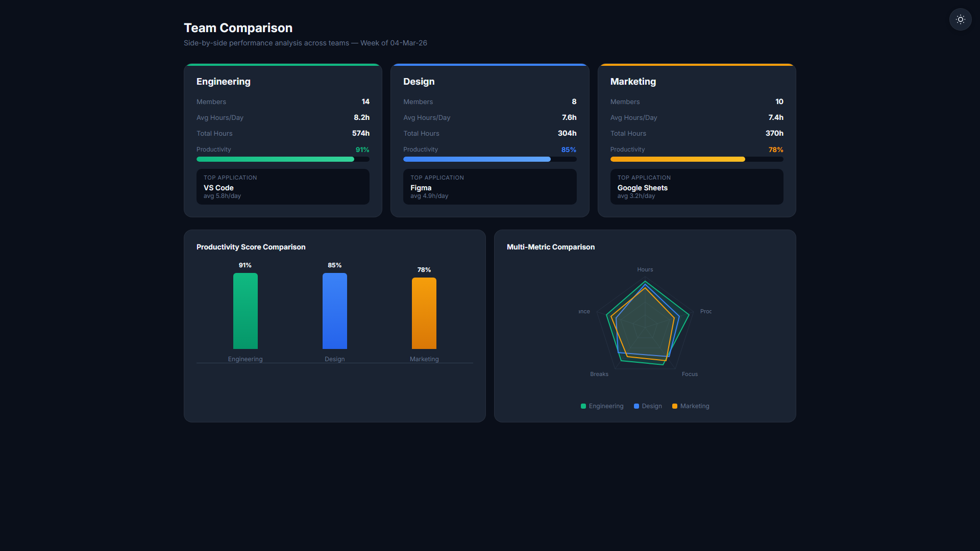The height and width of the screenshot is (551, 980).
Task: Click the green 91% productivity value
Action: (362, 149)
